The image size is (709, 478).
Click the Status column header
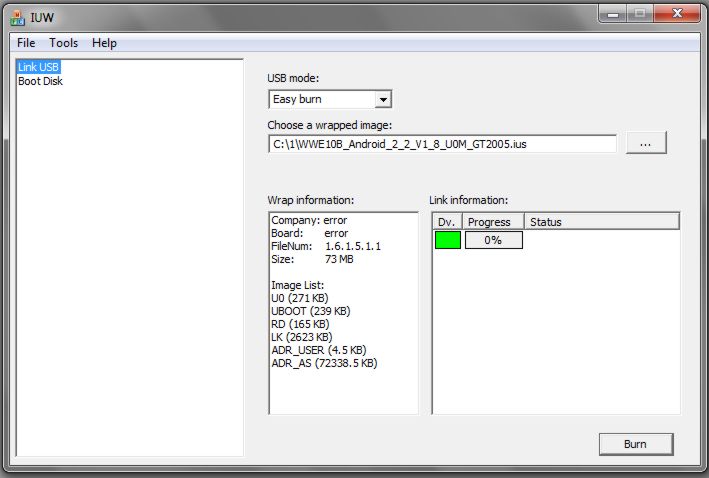(x=602, y=222)
